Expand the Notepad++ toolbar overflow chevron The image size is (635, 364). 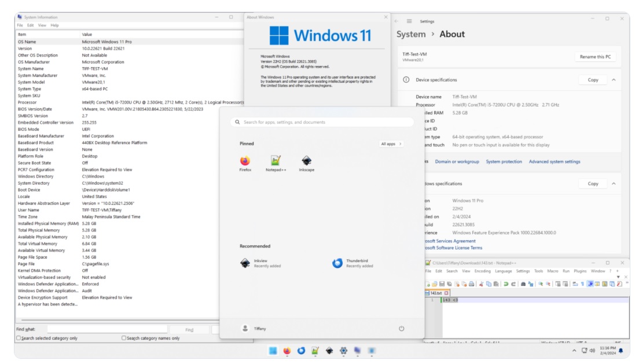tap(626, 284)
